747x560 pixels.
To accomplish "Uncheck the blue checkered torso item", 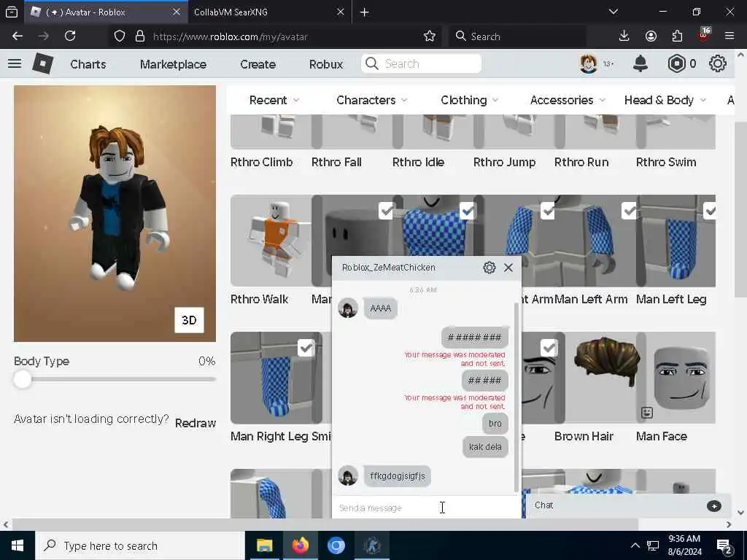I will point(467,211).
